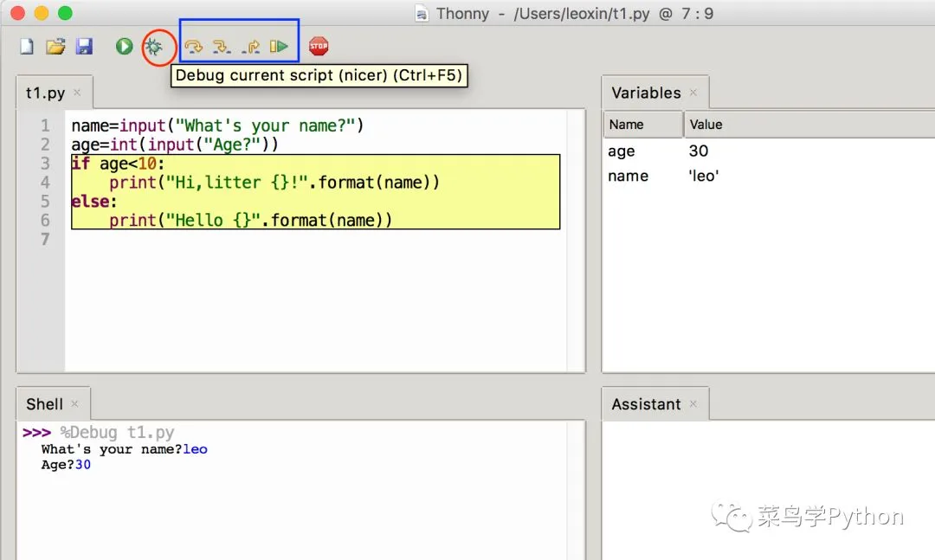Close the Assistant panel tab
This screenshot has width=935, height=560.
[693, 404]
